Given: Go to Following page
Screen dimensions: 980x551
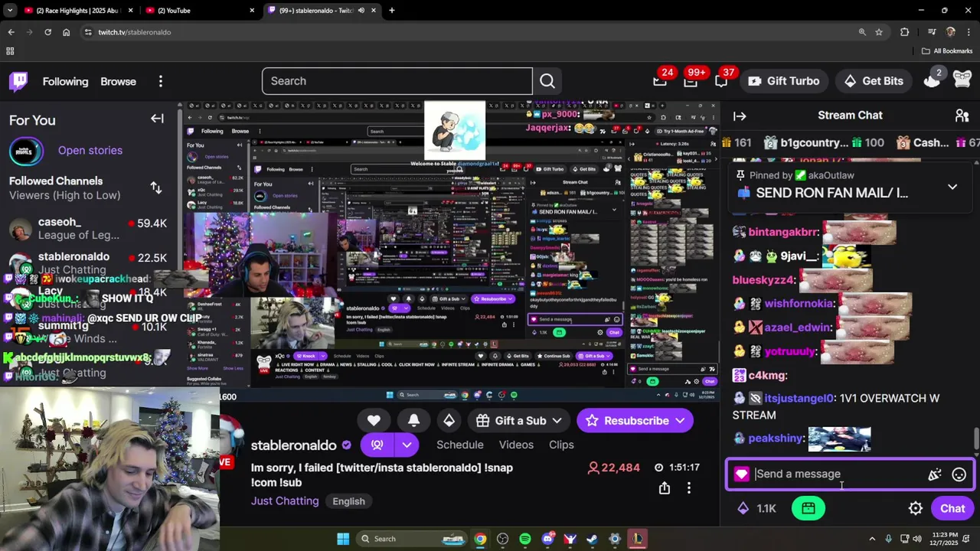Looking at the screenshot, I should pyautogui.click(x=65, y=81).
